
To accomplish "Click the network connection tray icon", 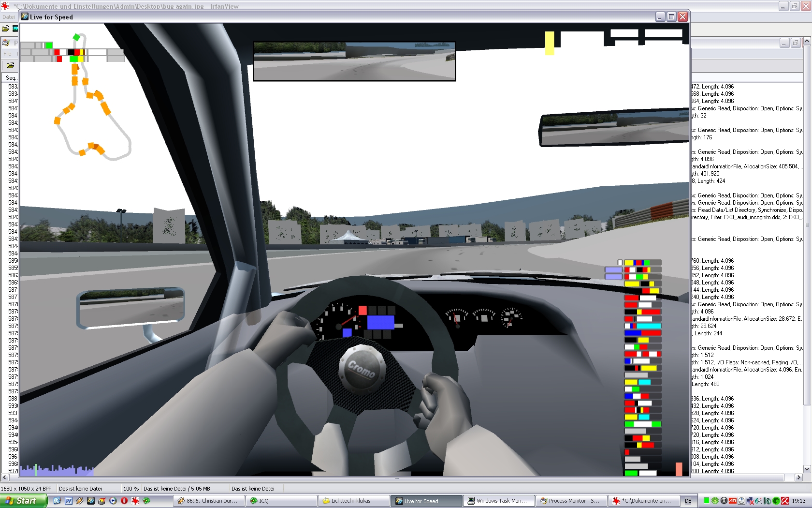I will [750, 501].
